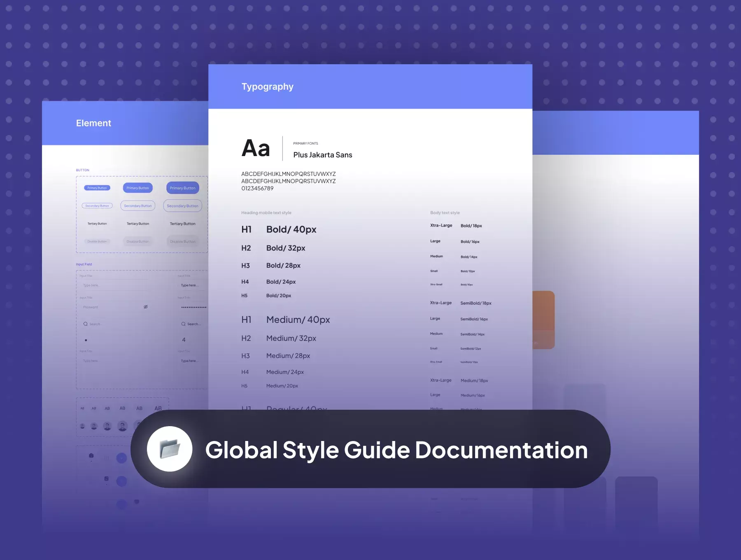Viewport: 741px width, 560px height.
Task: Click the 0123456789 digits specimen line
Action: tap(257, 188)
